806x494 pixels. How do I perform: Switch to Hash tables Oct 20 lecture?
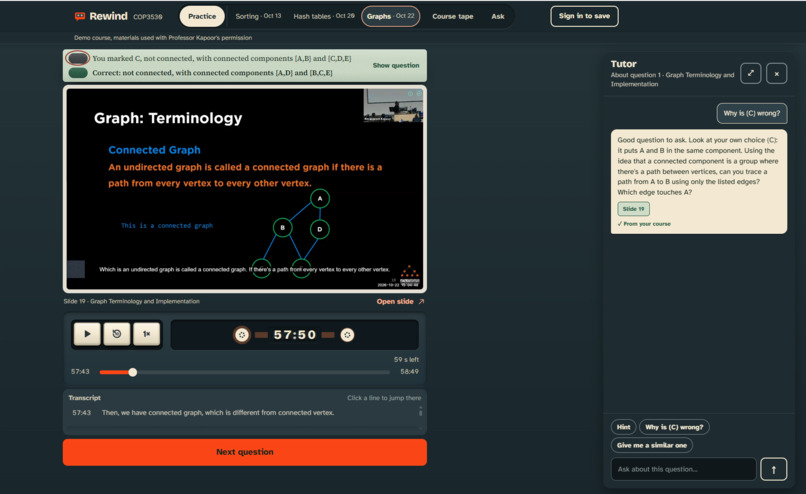[x=324, y=16]
